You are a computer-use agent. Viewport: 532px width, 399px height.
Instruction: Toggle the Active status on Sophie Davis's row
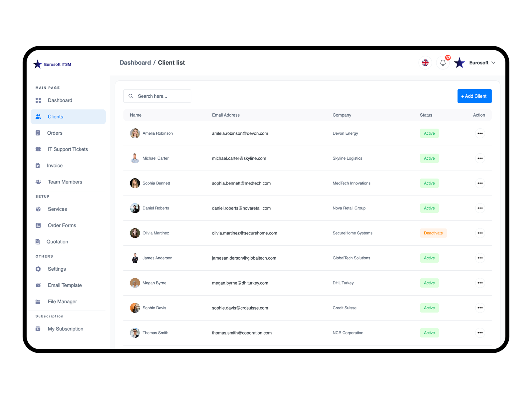point(429,308)
